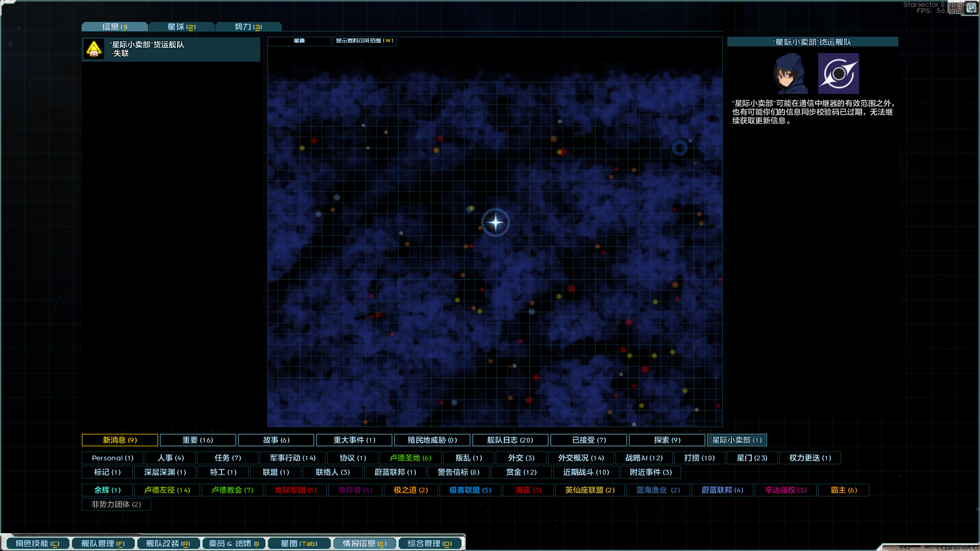Filter by 深层深渊 (1) tag
The width and height of the screenshot is (980, 551).
(165, 472)
